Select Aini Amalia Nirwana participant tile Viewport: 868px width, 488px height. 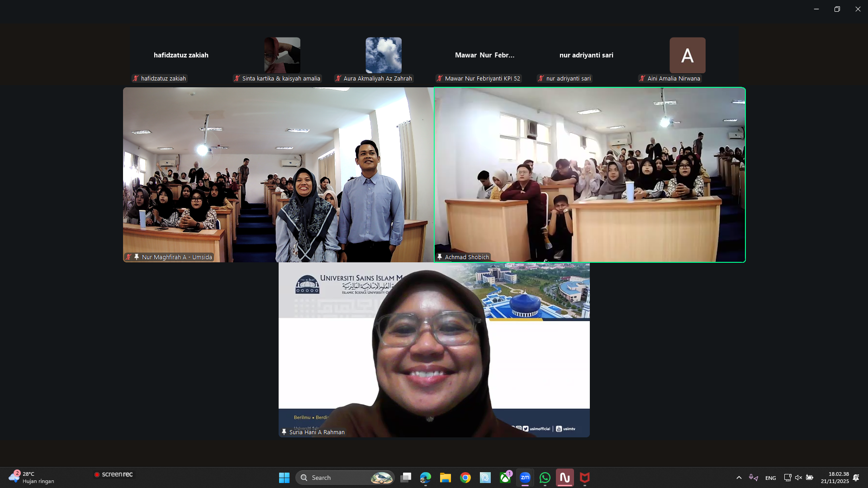[x=687, y=56]
